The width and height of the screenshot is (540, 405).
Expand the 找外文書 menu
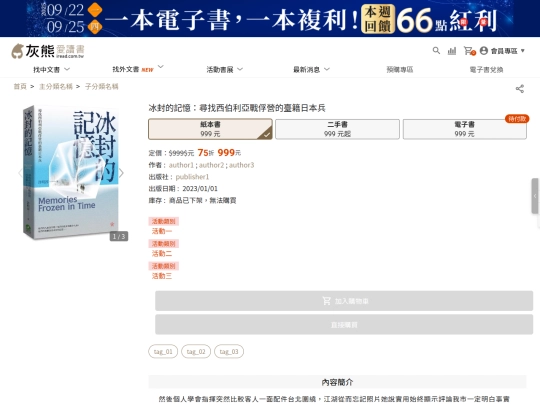138,69
